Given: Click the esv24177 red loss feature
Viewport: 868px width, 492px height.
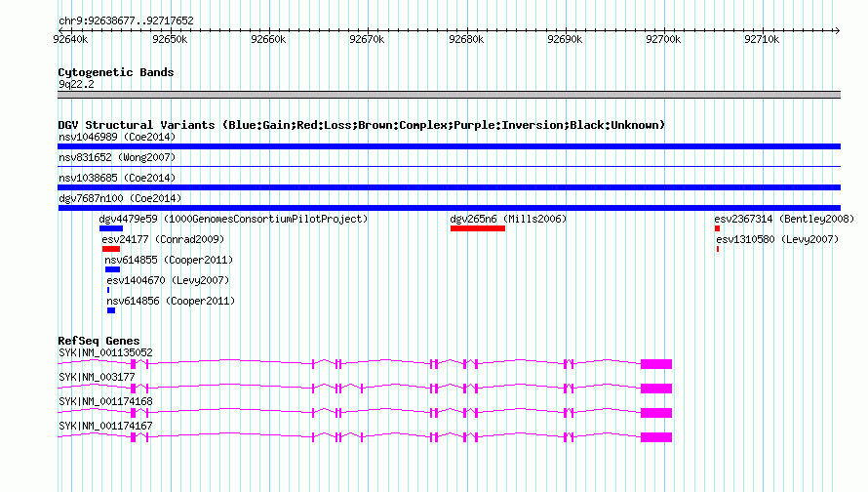Looking at the screenshot, I should click(111, 249).
